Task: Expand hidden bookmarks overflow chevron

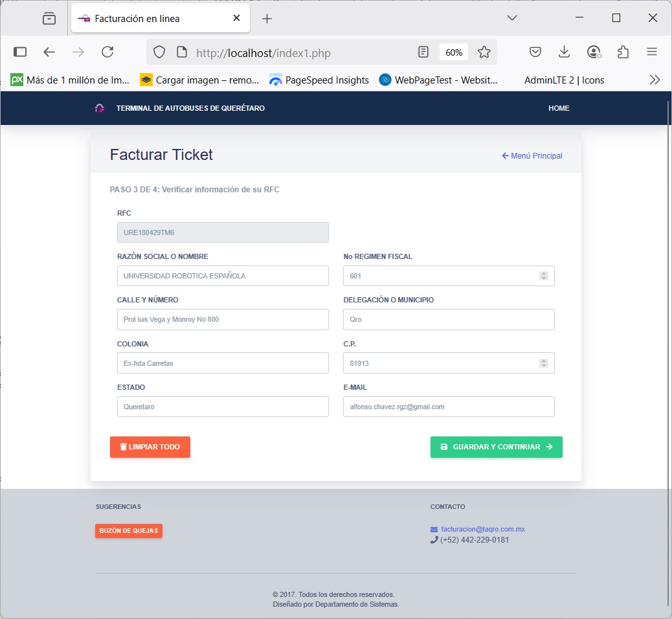Action: point(655,80)
